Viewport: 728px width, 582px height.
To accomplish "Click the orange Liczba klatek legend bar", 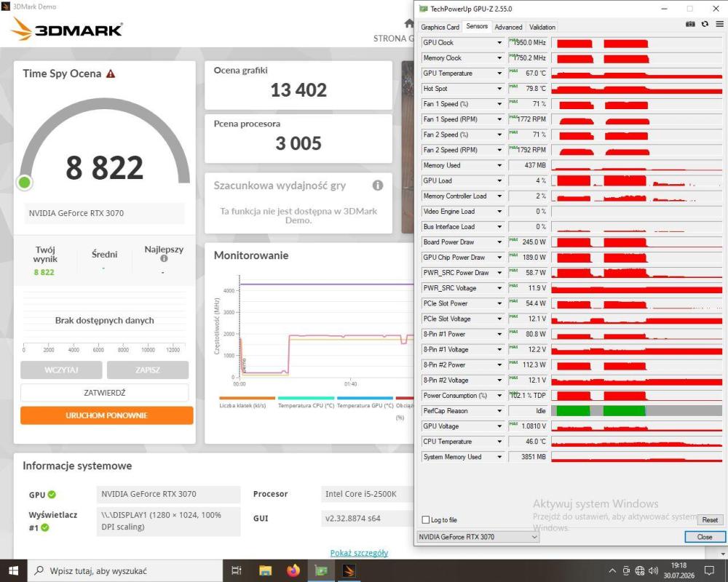I will [x=247, y=398].
